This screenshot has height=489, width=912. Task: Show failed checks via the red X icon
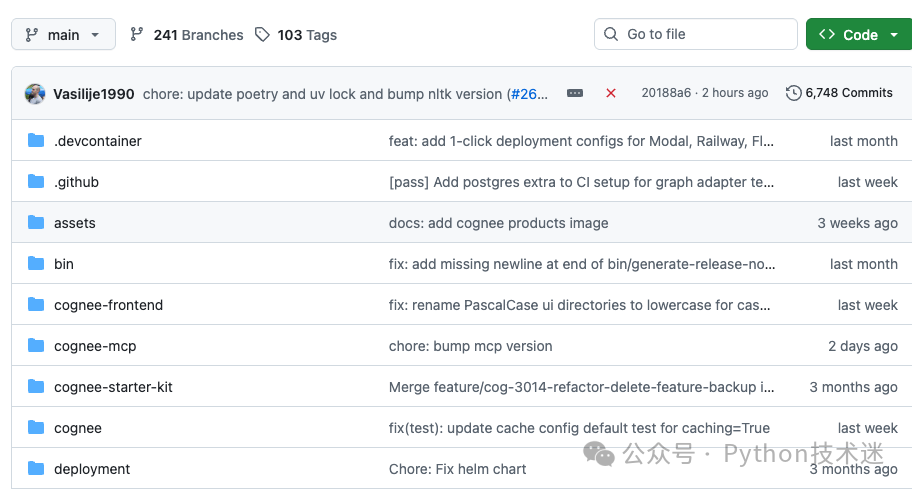pyautogui.click(x=611, y=93)
